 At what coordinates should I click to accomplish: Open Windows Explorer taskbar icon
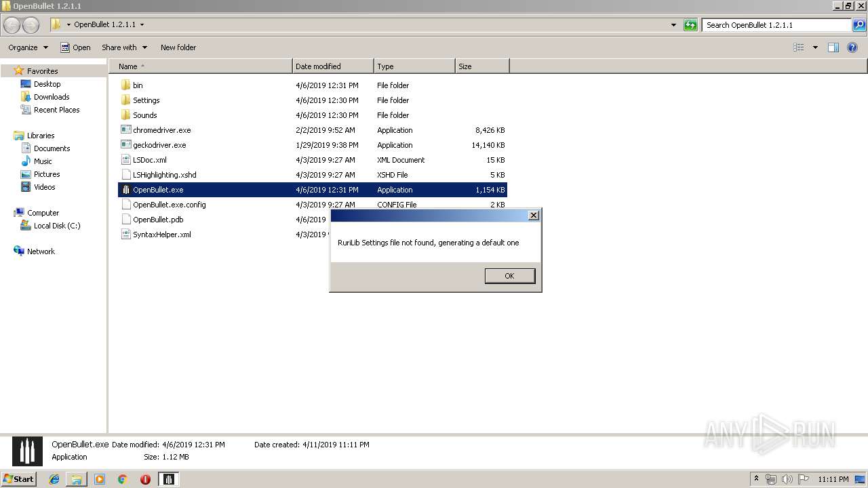coord(77,479)
